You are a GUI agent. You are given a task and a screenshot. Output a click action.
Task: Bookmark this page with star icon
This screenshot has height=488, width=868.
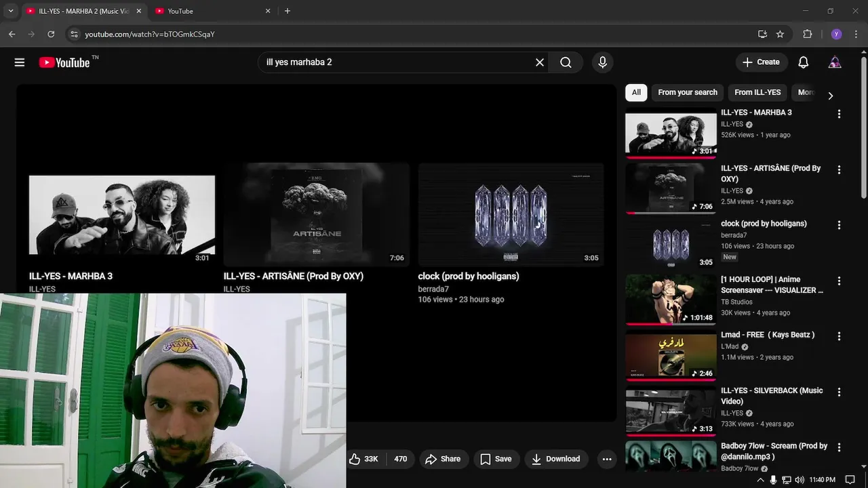780,34
